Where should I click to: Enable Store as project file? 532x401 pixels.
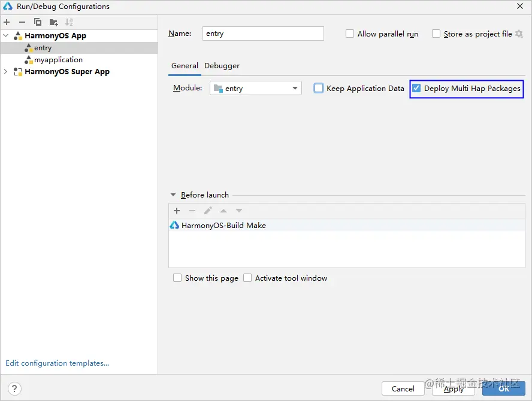click(x=436, y=34)
